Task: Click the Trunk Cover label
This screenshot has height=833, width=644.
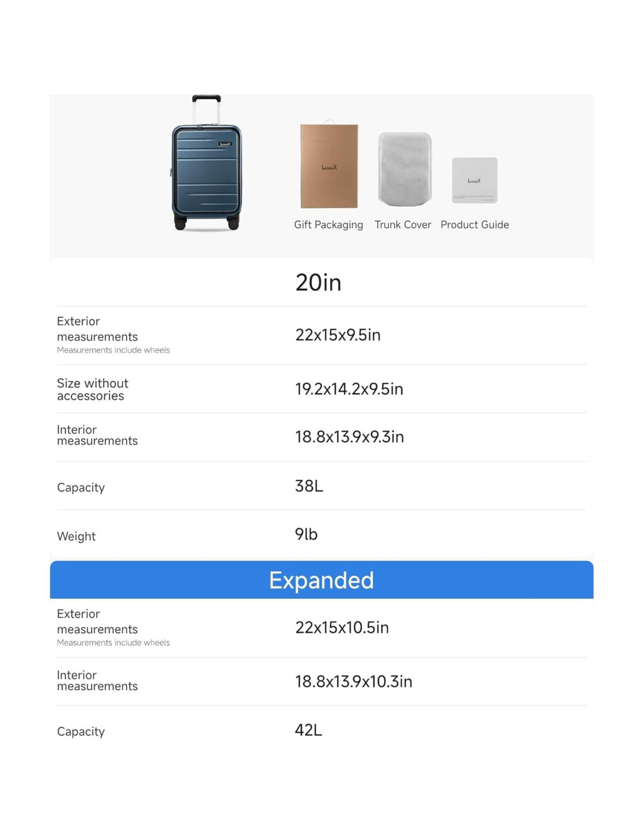Action: click(x=403, y=225)
